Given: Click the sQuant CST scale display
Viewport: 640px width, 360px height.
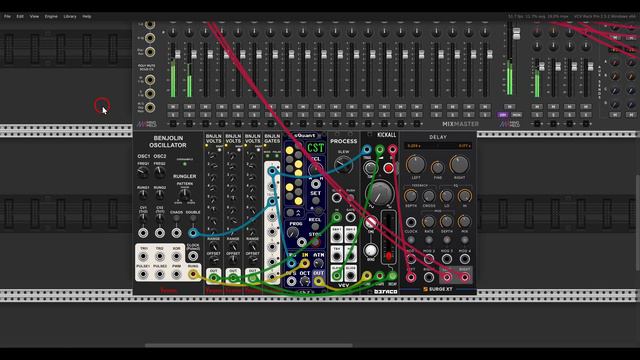Looking at the screenshot, I should pos(316,148).
